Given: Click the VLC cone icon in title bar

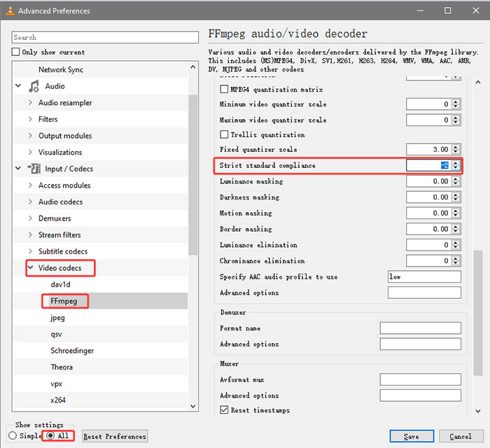Looking at the screenshot, I should click(x=9, y=10).
